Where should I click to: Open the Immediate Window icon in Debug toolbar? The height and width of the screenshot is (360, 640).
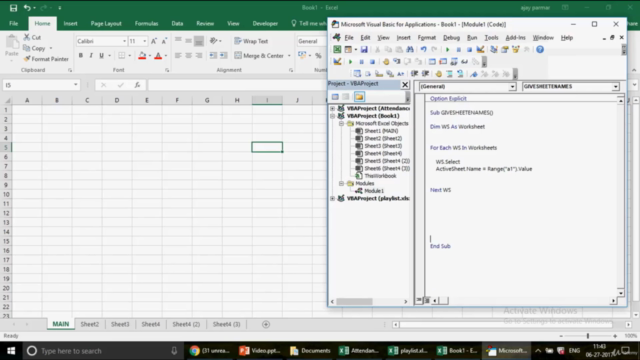pos(443,62)
